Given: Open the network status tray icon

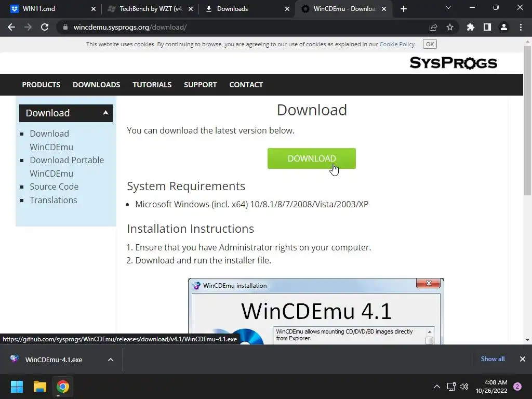Looking at the screenshot, I should [x=451, y=387].
